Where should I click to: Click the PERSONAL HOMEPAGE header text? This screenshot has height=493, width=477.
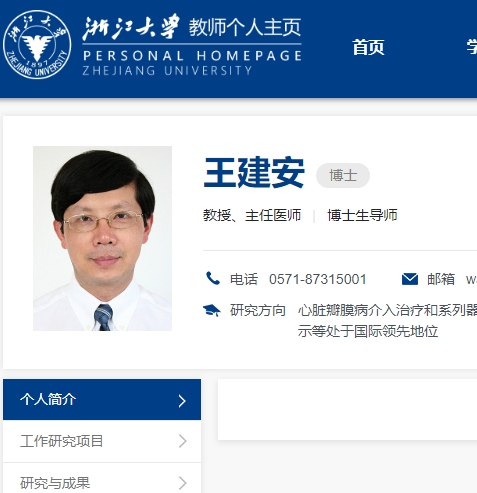coord(192,56)
